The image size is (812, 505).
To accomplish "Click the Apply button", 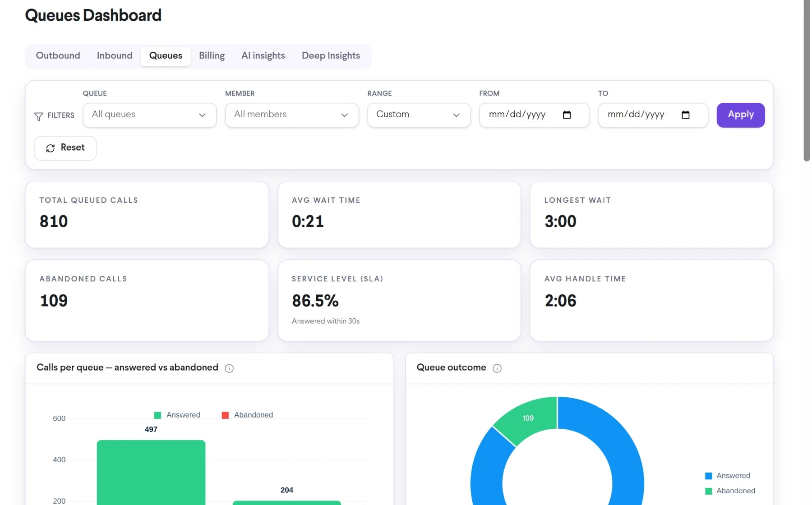I will [741, 115].
